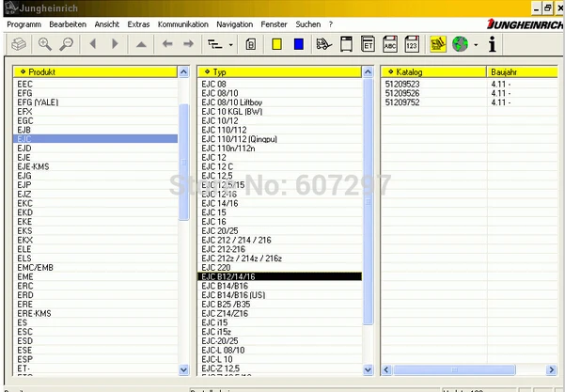Open the Extras menu
The height and width of the screenshot is (392, 565).
click(x=138, y=24)
